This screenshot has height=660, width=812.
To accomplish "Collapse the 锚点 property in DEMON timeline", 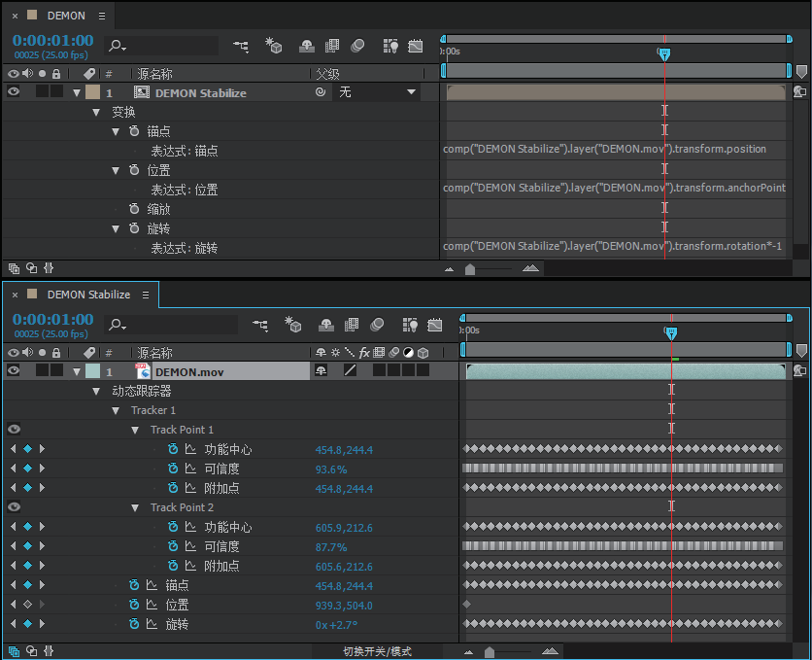I will point(116,131).
